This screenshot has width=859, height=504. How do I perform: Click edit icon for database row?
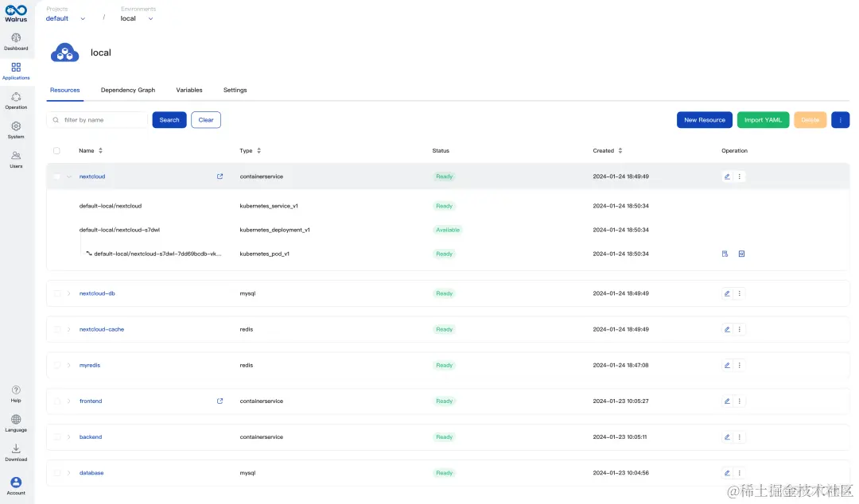tap(727, 473)
